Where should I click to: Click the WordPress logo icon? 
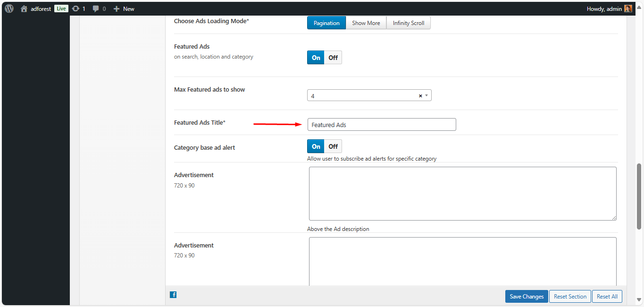pos(9,9)
